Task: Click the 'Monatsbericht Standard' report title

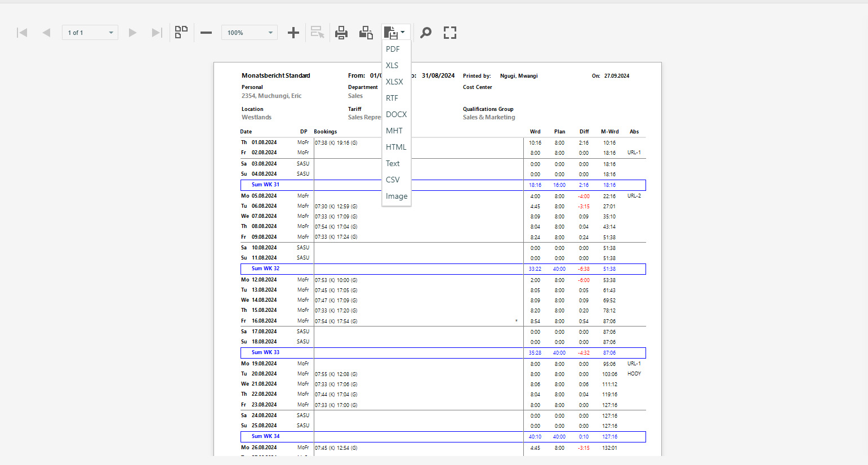Action: [x=276, y=75]
